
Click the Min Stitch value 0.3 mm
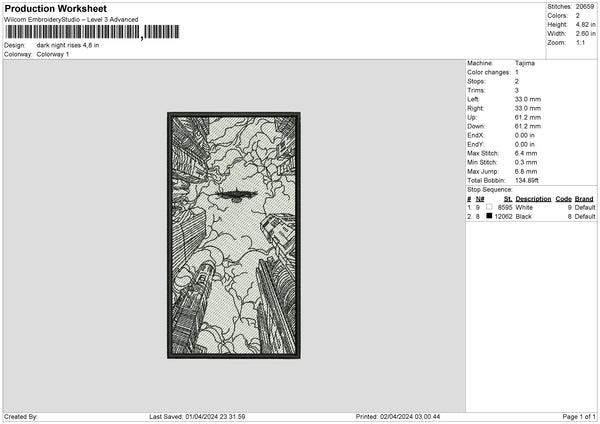click(526, 162)
